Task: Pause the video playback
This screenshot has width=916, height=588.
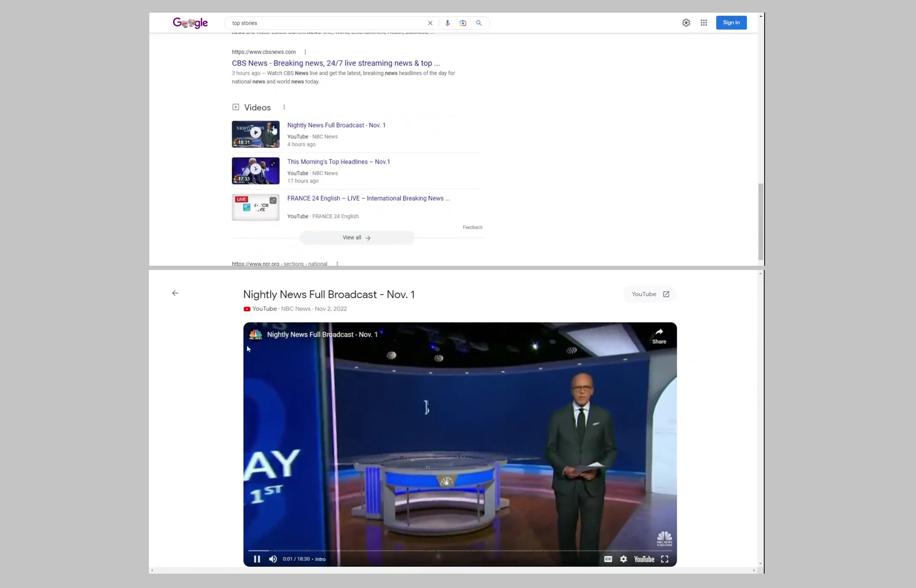Action: [x=257, y=559]
